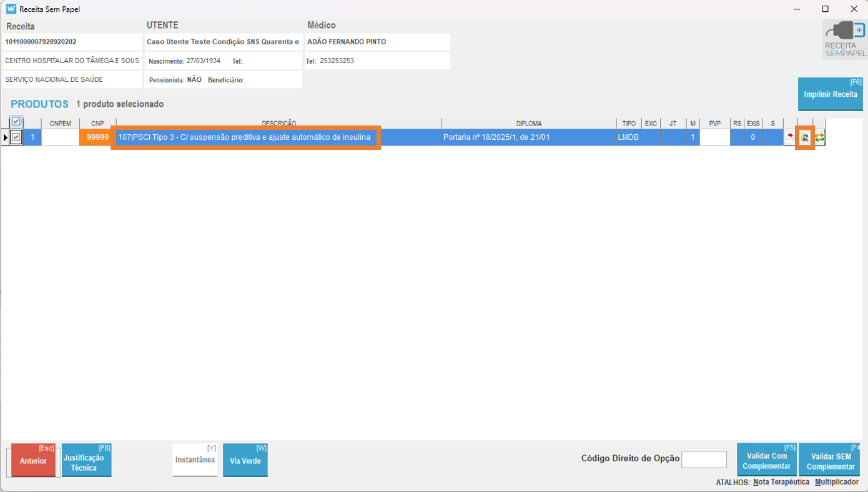Click Validar Com Complementar

click(766, 461)
